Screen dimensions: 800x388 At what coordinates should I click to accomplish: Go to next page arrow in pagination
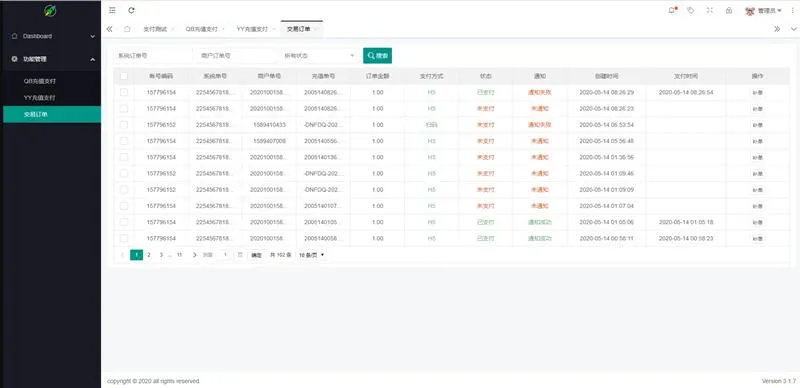pyautogui.click(x=194, y=255)
